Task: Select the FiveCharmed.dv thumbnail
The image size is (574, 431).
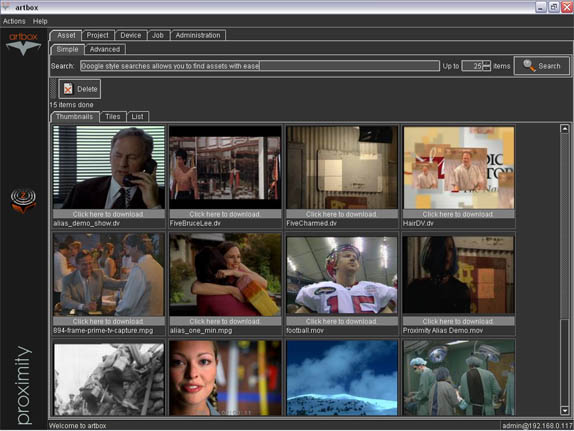Action: pos(342,167)
